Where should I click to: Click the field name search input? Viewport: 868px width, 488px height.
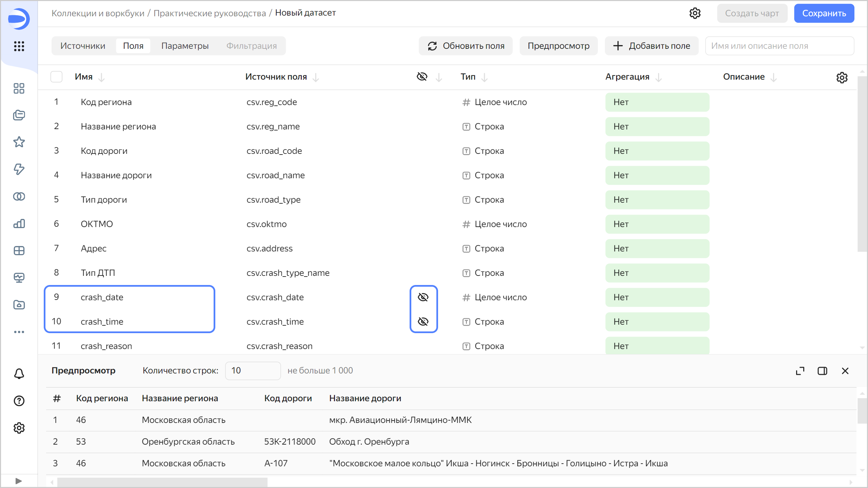[x=779, y=46]
